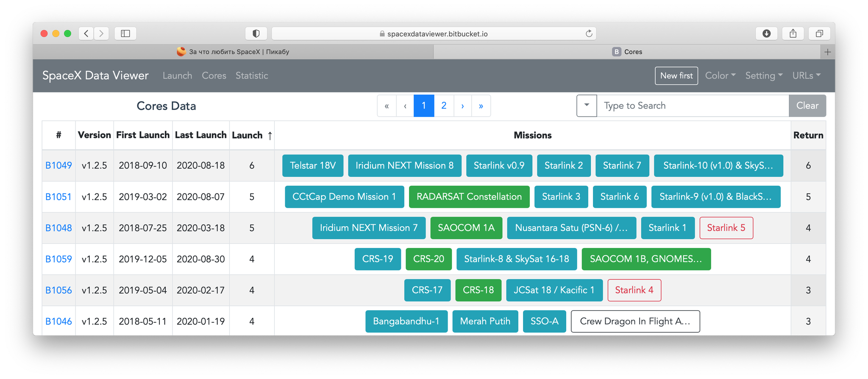868x379 pixels.
Task: Sort by the First Launch column header
Action: [x=143, y=135]
